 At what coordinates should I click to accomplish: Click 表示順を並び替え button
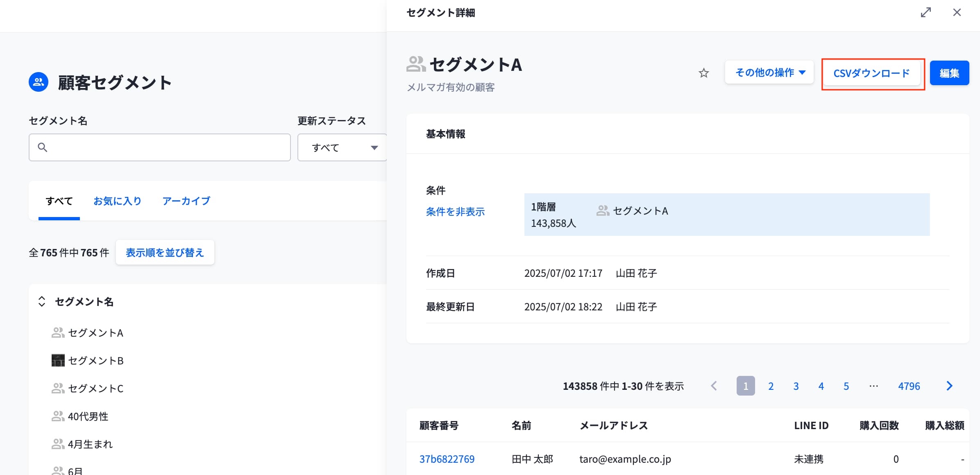pyautogui.click(x=165, y=253)
